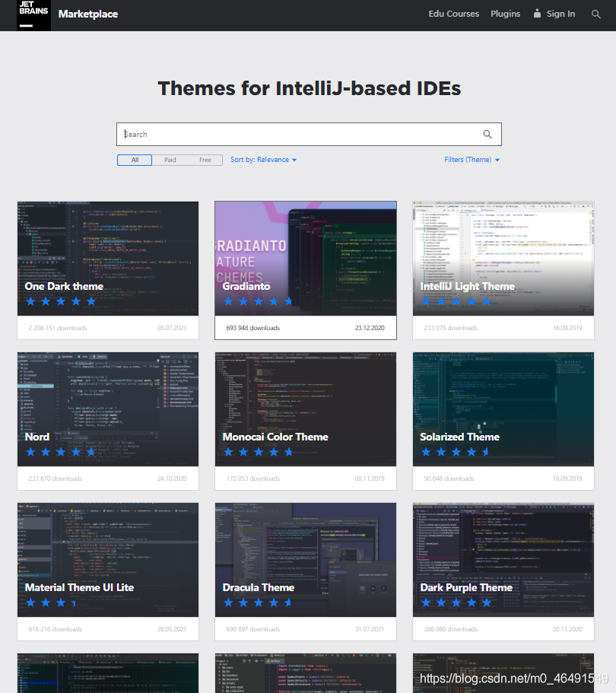Select the Free pricing filter
616x693 pixels.
205,160
